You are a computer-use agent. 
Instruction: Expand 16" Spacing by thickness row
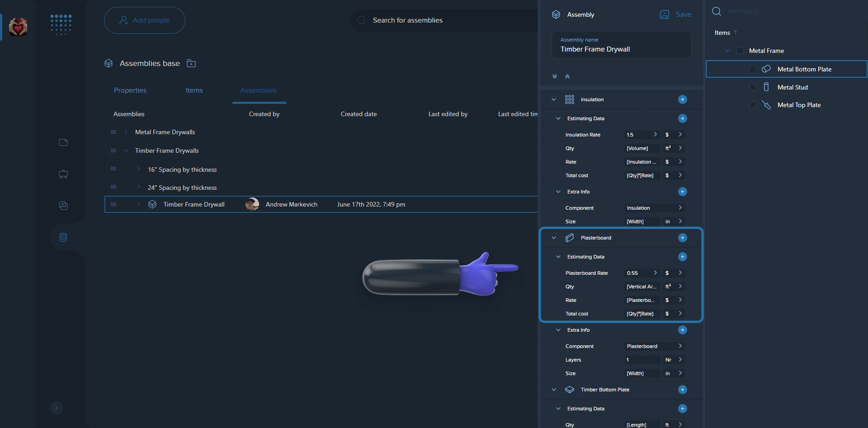point(139,169)
